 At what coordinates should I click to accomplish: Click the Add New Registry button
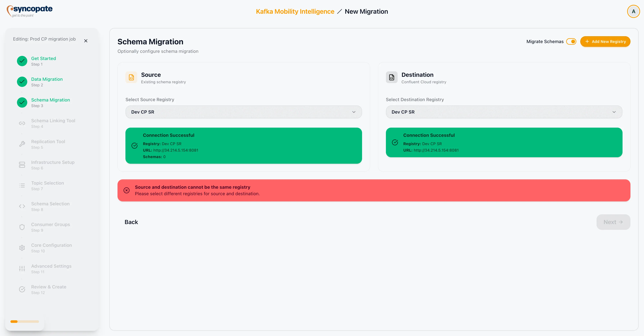(605, 41)
